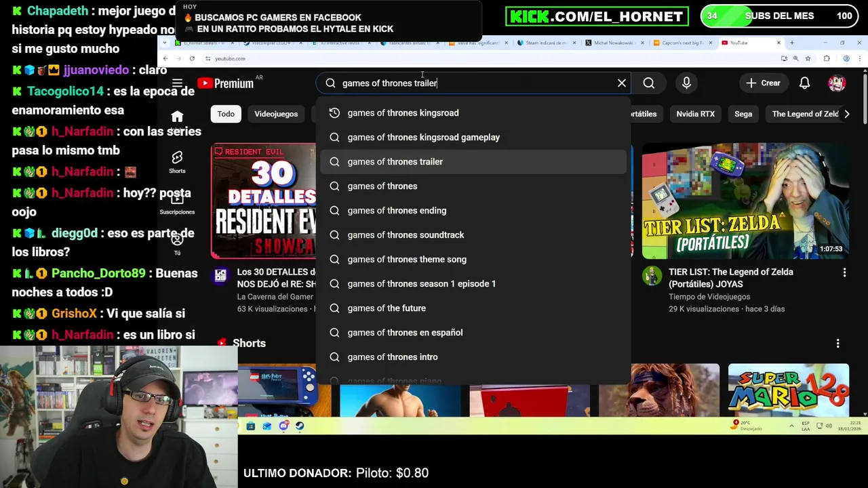
Task: Choose suggestion games of thrones kingsroad
Action: (473, 113)
